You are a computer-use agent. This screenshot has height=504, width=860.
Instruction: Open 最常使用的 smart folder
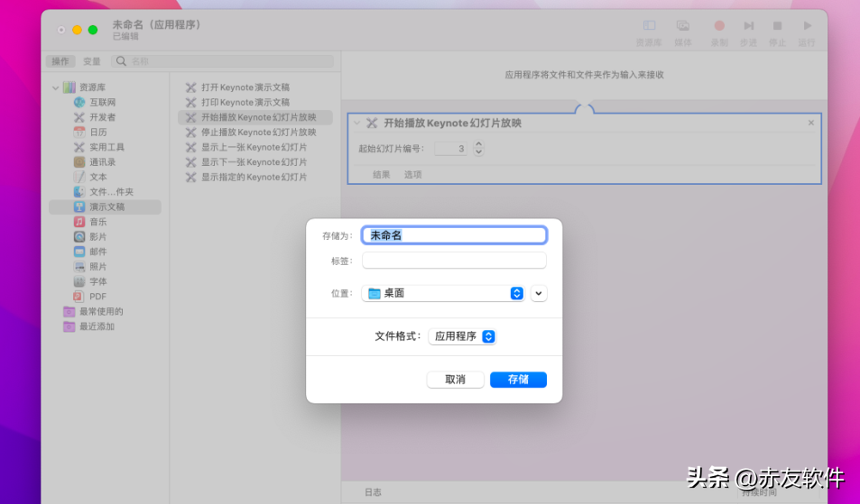93,312
